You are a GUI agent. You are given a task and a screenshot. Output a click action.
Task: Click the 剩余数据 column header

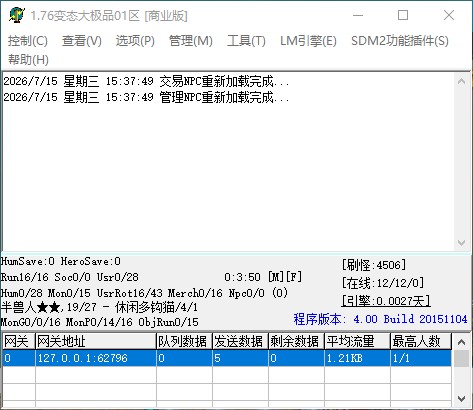(296, 341)
